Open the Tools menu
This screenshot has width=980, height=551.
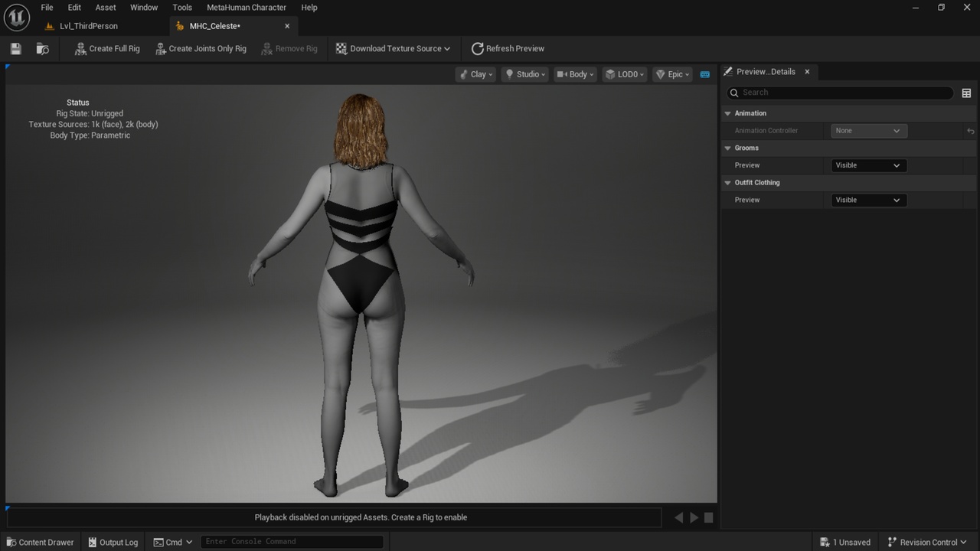182,8
